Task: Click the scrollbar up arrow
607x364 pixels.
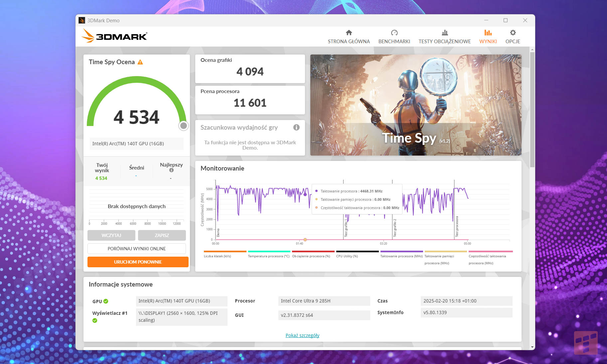Action: tap(532, 50)
